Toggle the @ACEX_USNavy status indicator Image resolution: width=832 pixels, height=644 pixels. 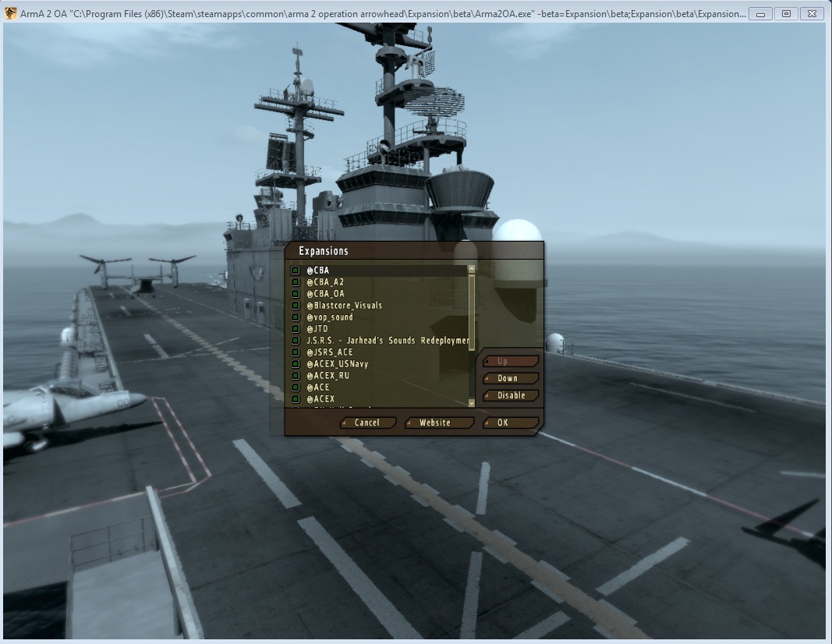click(x=296, y=364)
